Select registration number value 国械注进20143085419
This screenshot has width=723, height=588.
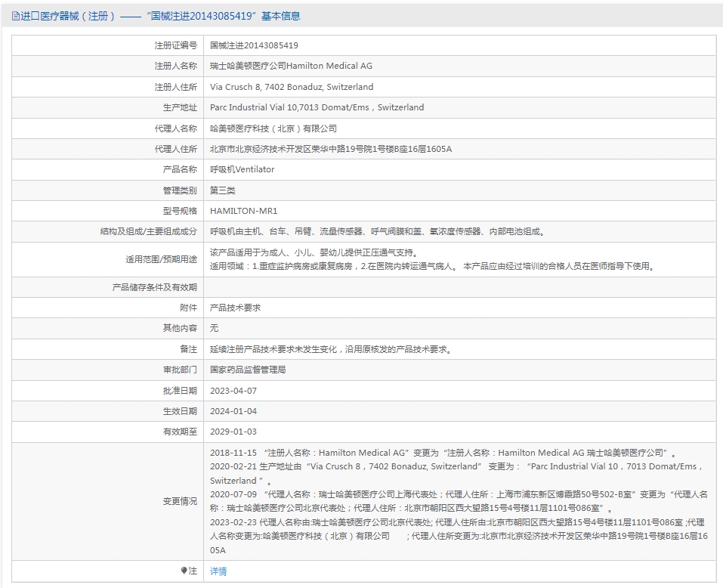[254, 45]
